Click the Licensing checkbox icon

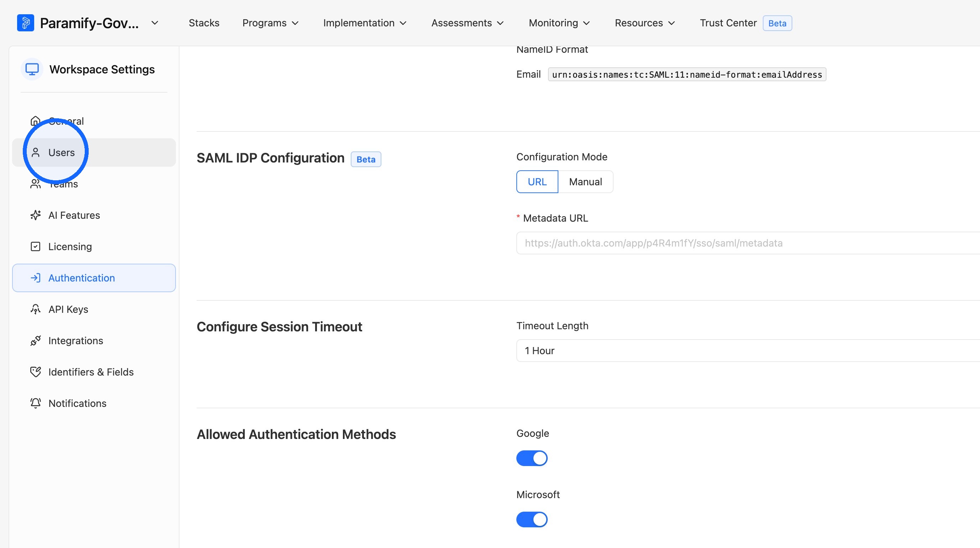35,247
